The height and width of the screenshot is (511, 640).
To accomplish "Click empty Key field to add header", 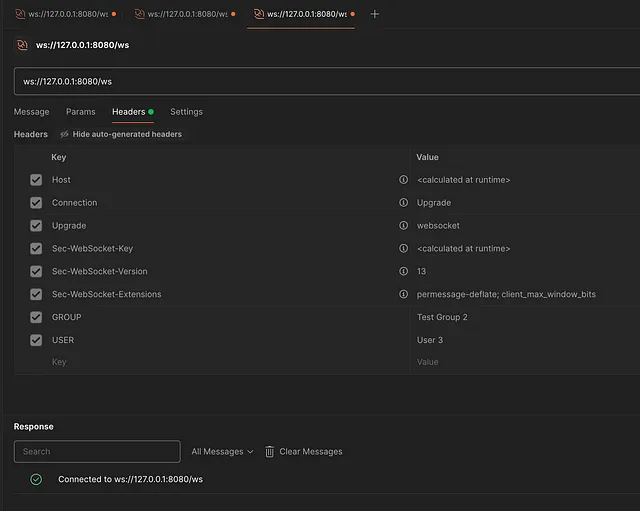I will coord(200,362).
